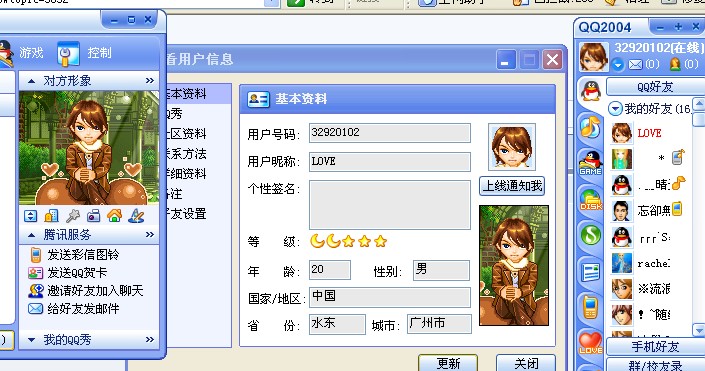Image resolution: width=705 pixels, height=371 pixels.
Task: Collapse the 对方形象 panel section
Action: pos(31,81)
